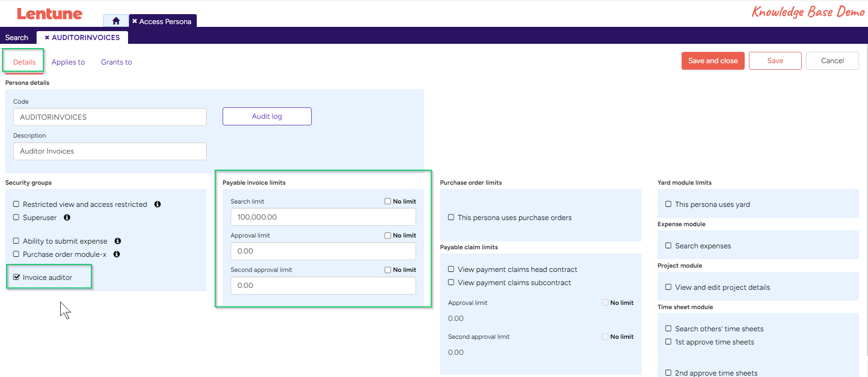Edit the Description field Auditor Invoices
Screen dimensions: 868x377
click(x=110, y=151)
